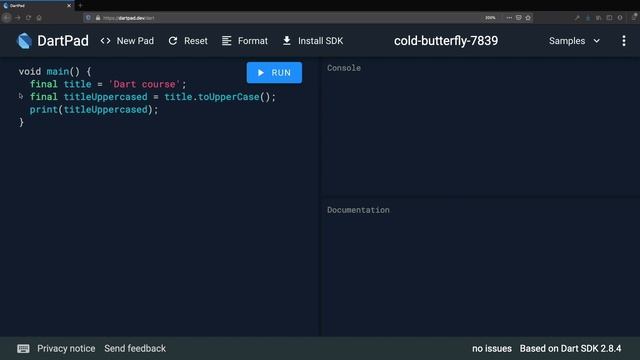Click the site security lock icon
Image resolution: width=640 pixels, height=360 pixels.
[x=98, y=18]
